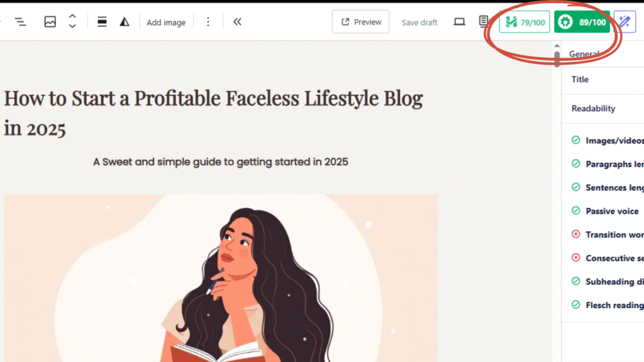Collapse the block toolbar with double chevron
This screenshot has width=644, height=362.
tap(237, 22)
